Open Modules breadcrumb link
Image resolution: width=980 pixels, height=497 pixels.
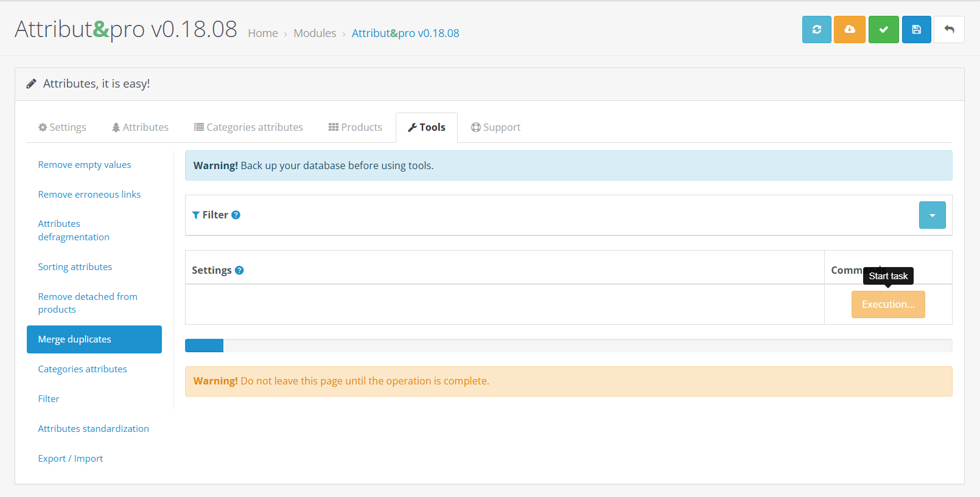coord(315,33)
